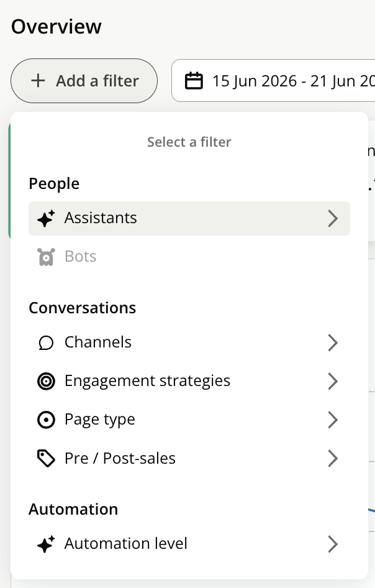Expand the Engagement strategies chevron
The width and height of the screenshot is (375, 588).
pyautogui.click(x=333, y=382)
